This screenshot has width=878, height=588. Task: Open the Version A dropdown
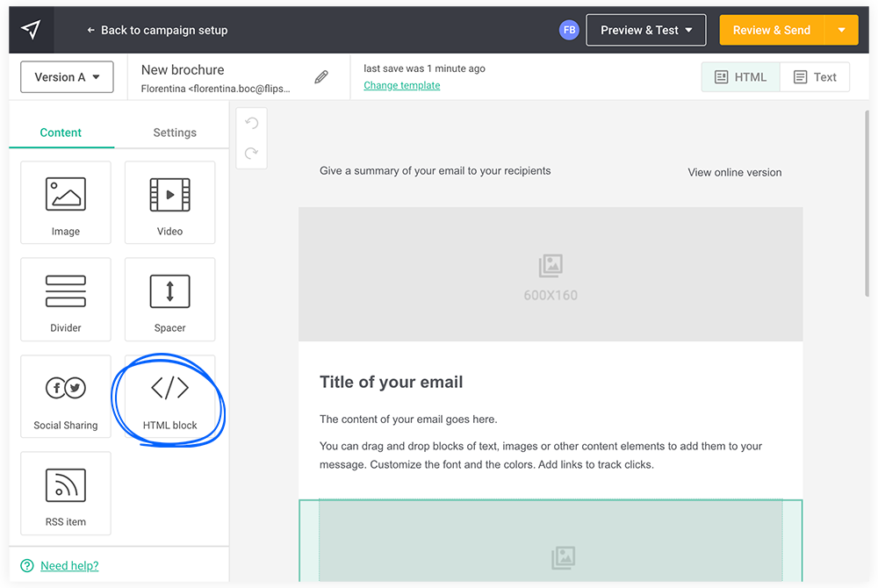(x=67, y=77)
